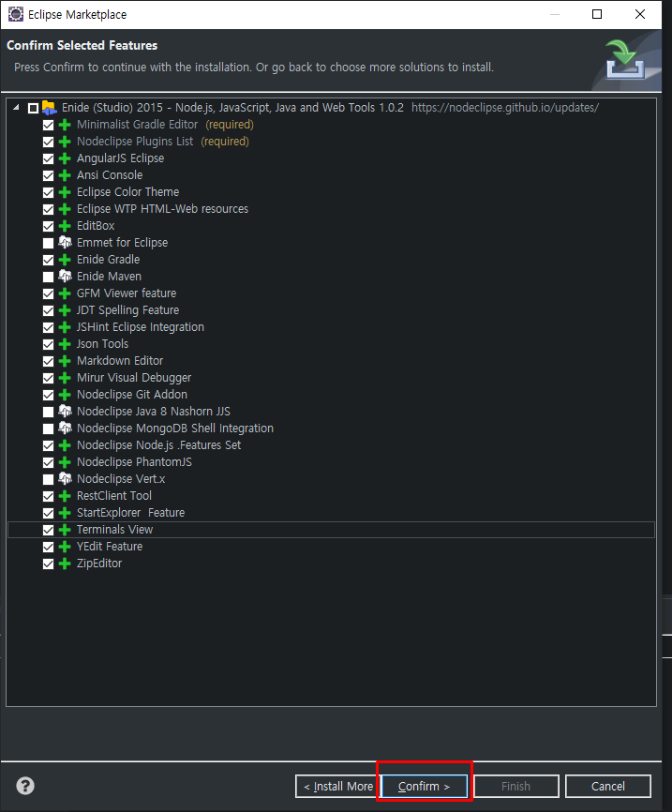This screenshot has height=812, width=672.
Task: Click the nodeclipse.github.io/updates URL text
Action: 505,107
